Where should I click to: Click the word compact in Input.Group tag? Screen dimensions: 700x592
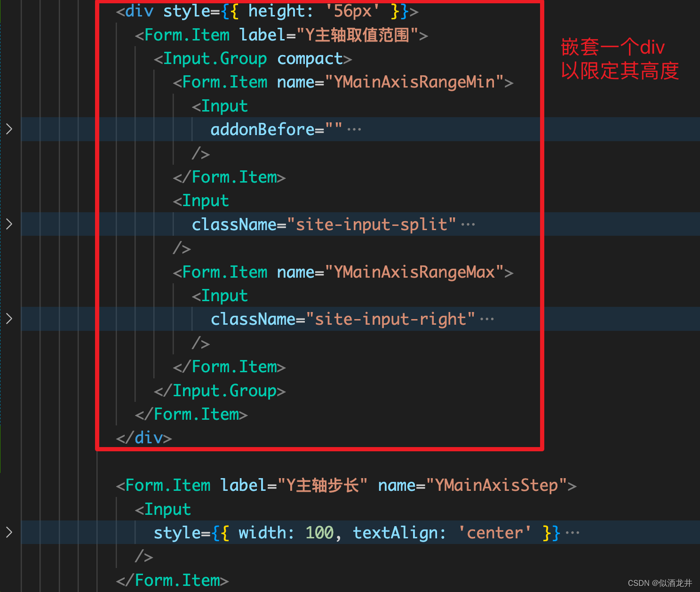pyautogui.click(x=310, y=59)
